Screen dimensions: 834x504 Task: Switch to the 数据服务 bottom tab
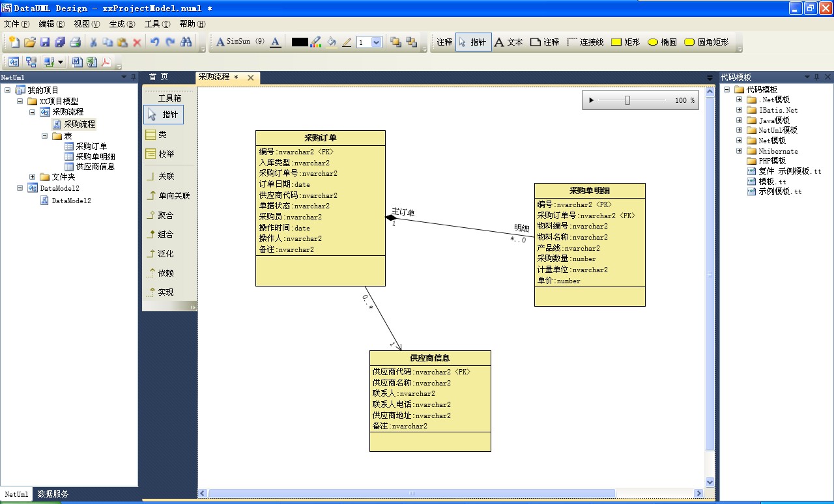tap(53, 494)
